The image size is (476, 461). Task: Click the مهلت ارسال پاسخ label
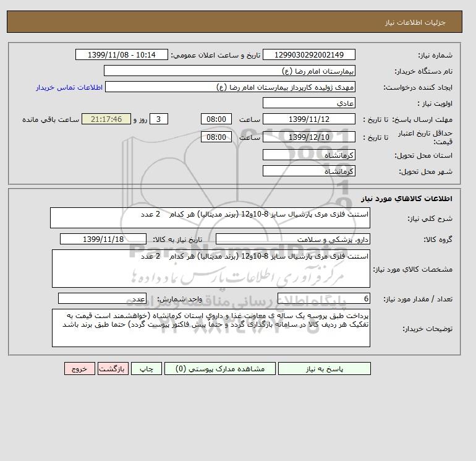click(x=422, y=119)
